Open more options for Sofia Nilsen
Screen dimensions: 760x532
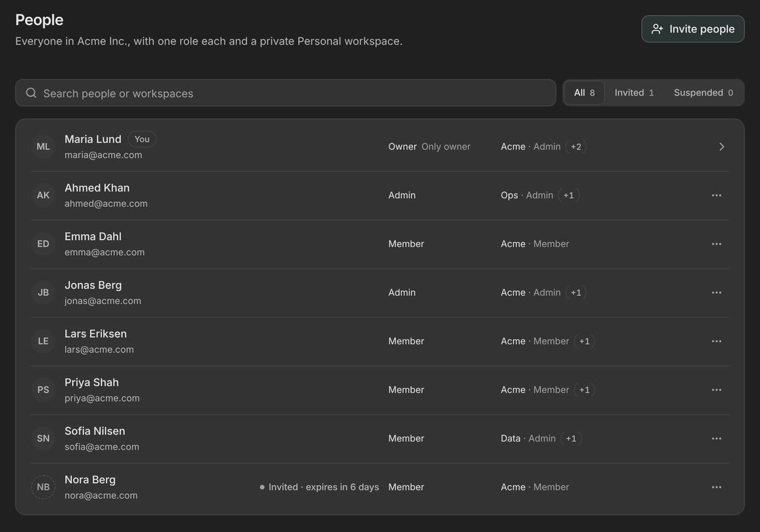pyautogui.click(x=717, y=438)
